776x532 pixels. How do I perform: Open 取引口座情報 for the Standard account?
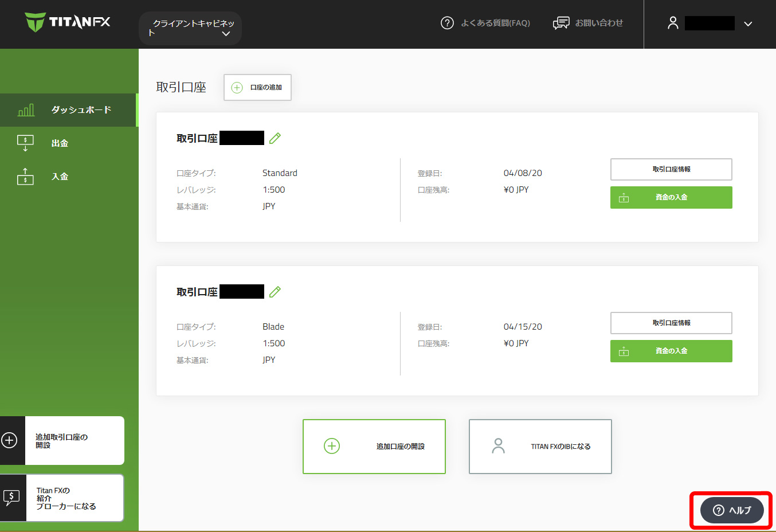click(x=671, y=170)
